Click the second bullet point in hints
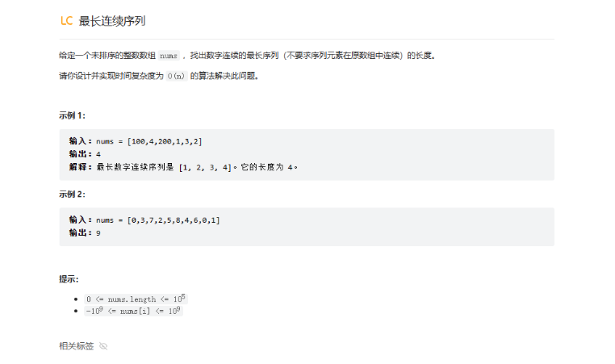The width and height of the screenshot is (615, 364). (x=76, y=311)
